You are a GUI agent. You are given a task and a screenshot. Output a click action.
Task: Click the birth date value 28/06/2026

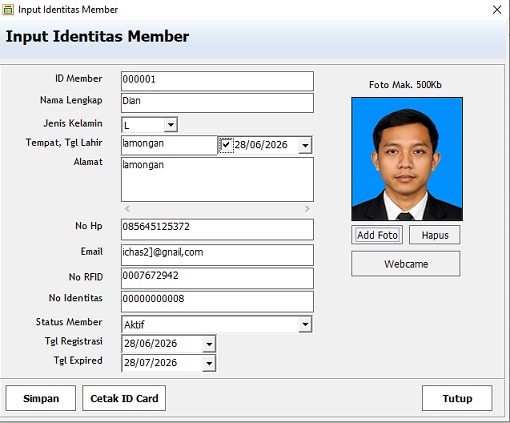pyautogui.click(x=261, y=145)
